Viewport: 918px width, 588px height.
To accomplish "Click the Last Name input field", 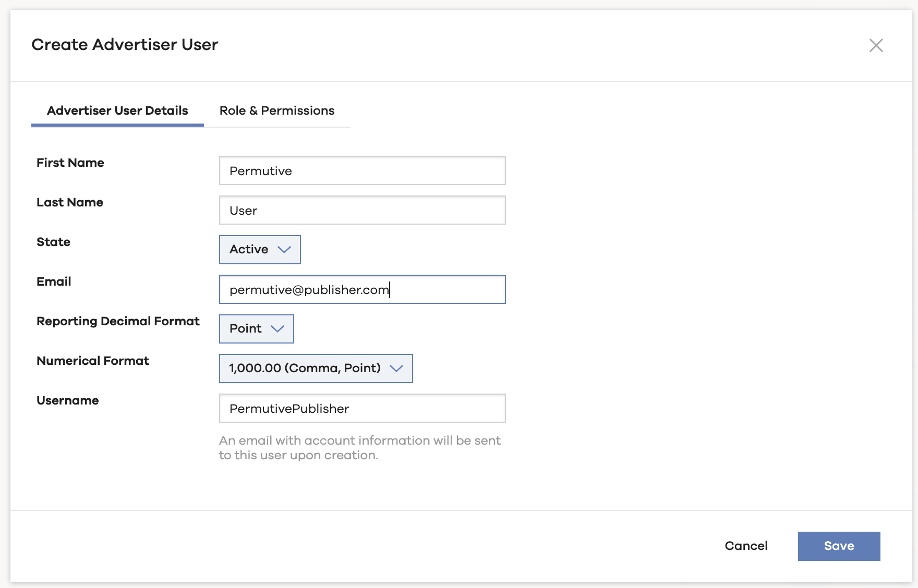I will [x=363, y=210].
